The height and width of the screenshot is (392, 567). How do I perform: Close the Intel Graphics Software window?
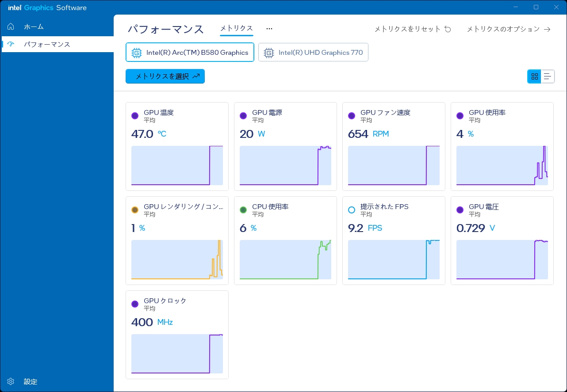pos(556,7)
